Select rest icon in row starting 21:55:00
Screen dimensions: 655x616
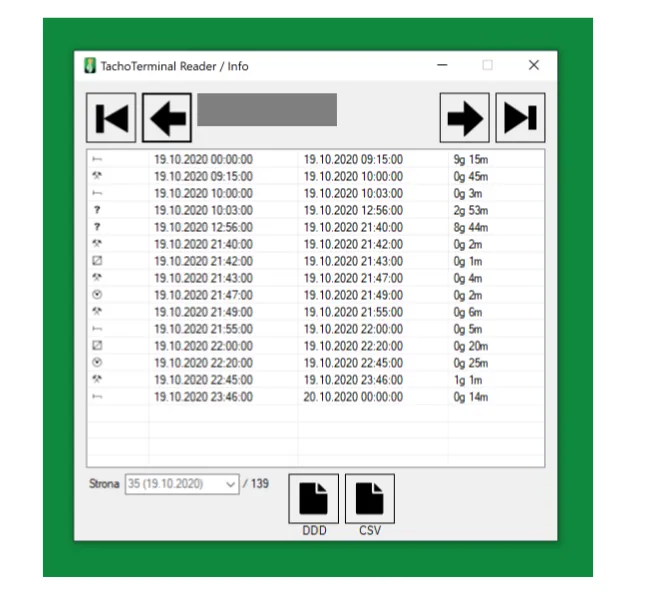tap(97, 329)
